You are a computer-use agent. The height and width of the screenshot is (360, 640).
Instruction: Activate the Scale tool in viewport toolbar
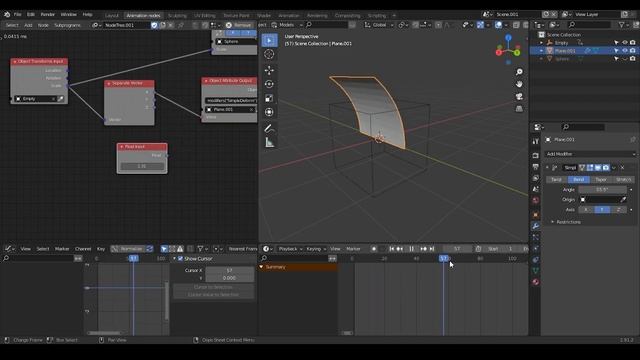(x=269, y=98)
